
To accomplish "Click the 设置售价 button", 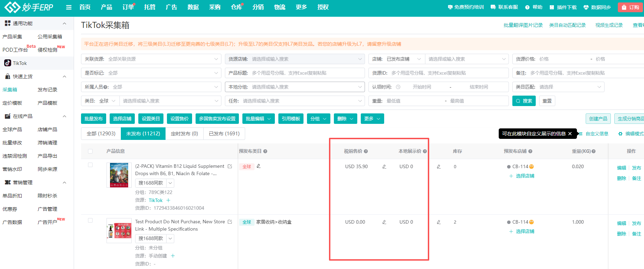I will 180,119.
